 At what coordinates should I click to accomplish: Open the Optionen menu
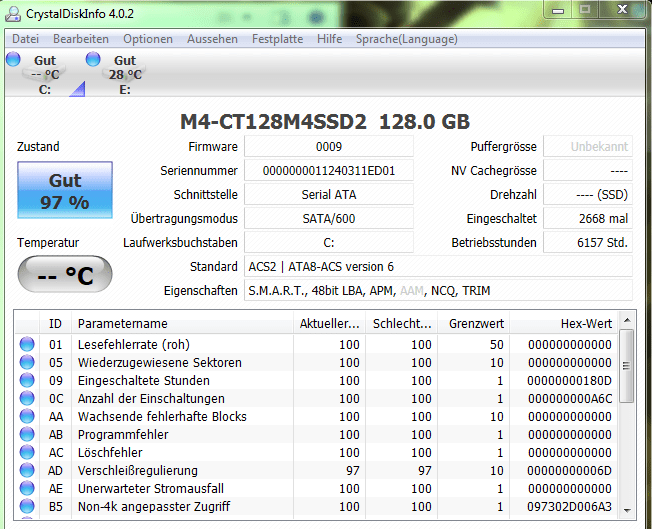pyautogui.click(x=148, y=39)
